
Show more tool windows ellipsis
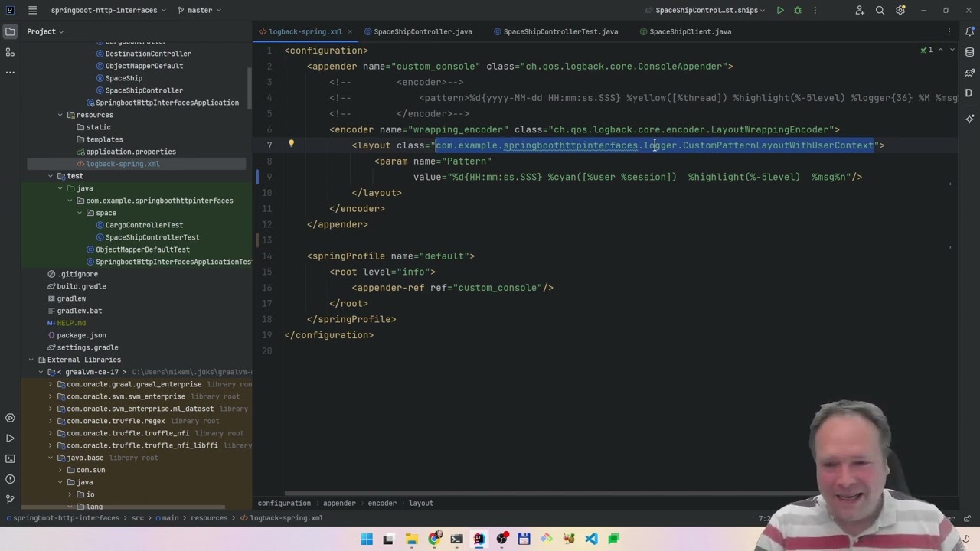[x=10, y=72]
